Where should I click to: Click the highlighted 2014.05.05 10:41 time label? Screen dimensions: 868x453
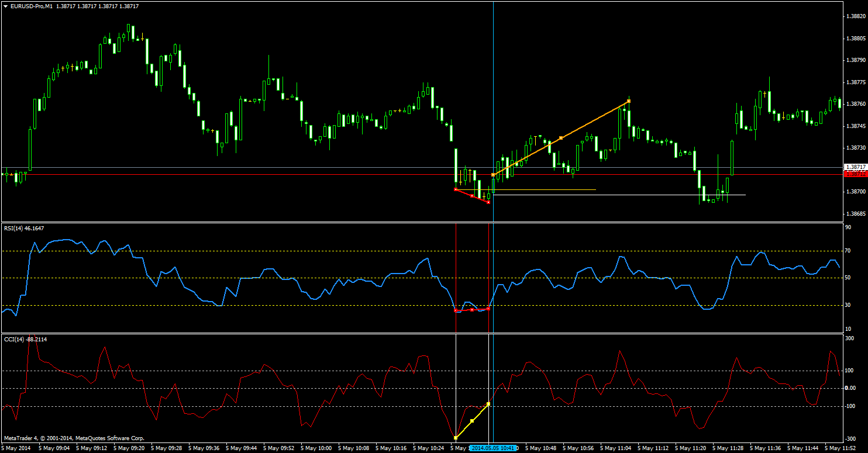[493, 448]
